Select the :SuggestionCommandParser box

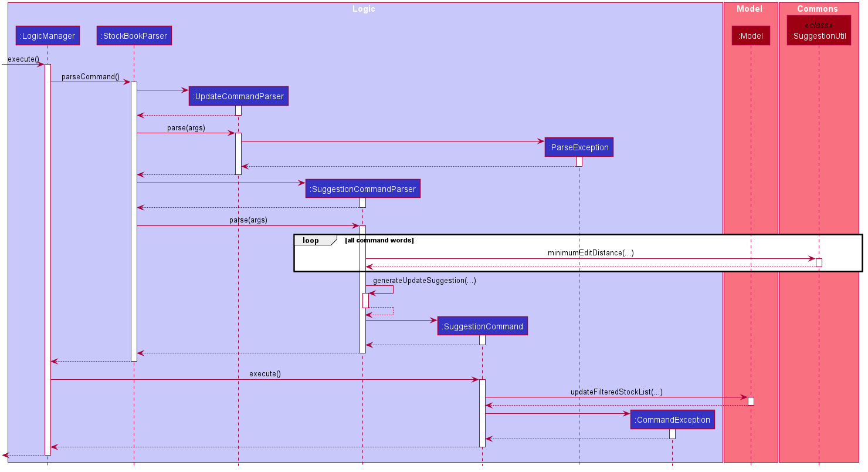click(x=362, y=189)
